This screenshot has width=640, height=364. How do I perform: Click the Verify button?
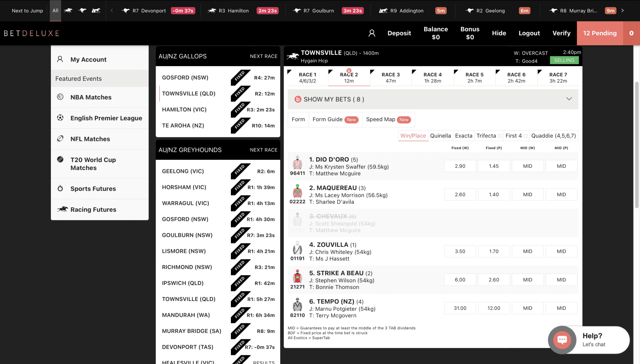(x=561, y=33)
